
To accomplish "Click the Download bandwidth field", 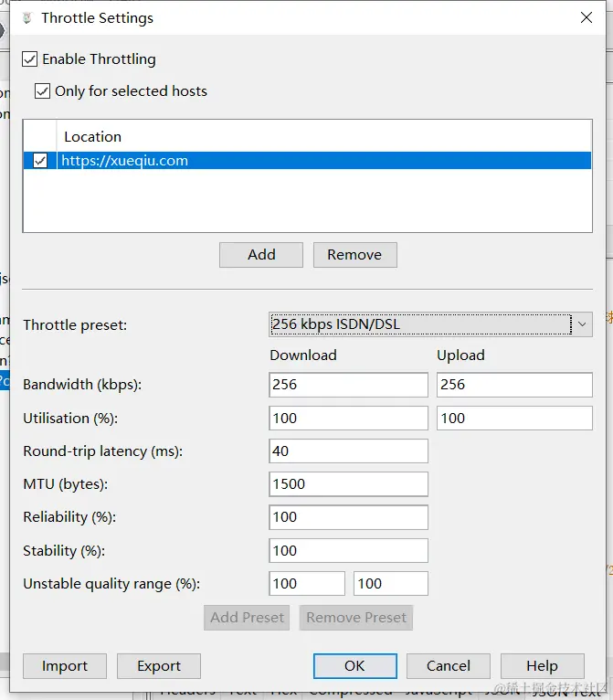I will tap(348, 385).
